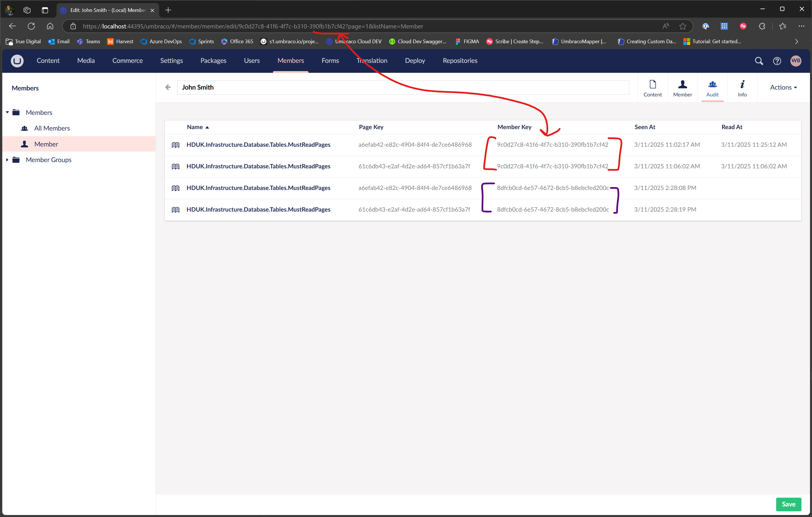
Task: Click book icon of row seen 11:06:02 AM
Action: [x=175, y=166]
